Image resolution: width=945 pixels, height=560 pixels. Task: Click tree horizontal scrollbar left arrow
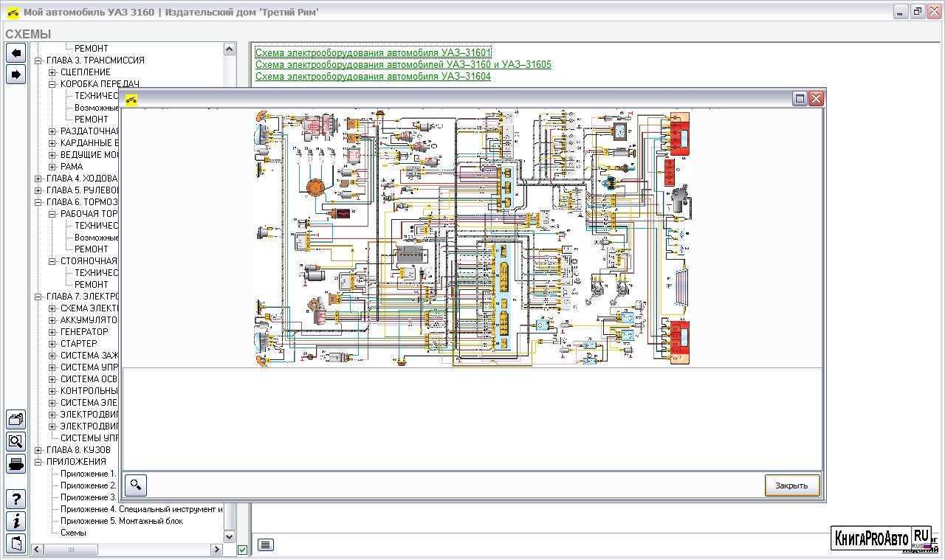click(36, 550)
